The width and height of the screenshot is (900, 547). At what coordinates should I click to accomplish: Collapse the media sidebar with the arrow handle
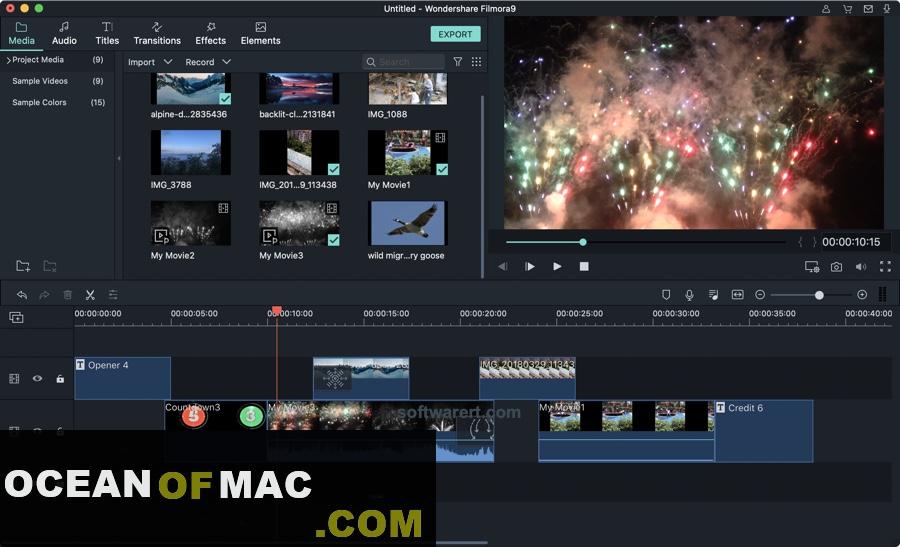tap(119, 158)
